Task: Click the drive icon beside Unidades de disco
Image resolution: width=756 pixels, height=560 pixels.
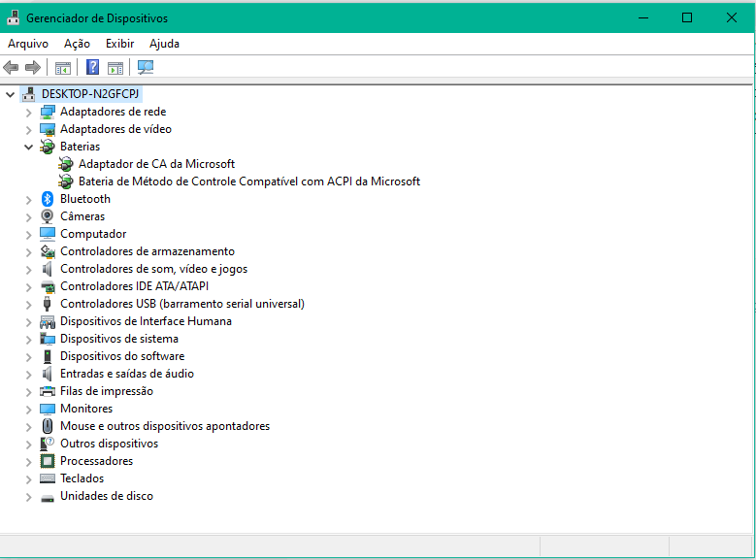Action: 48,497
